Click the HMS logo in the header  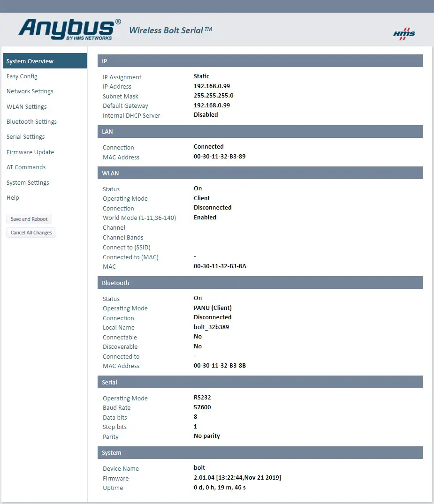coord(404,34)
